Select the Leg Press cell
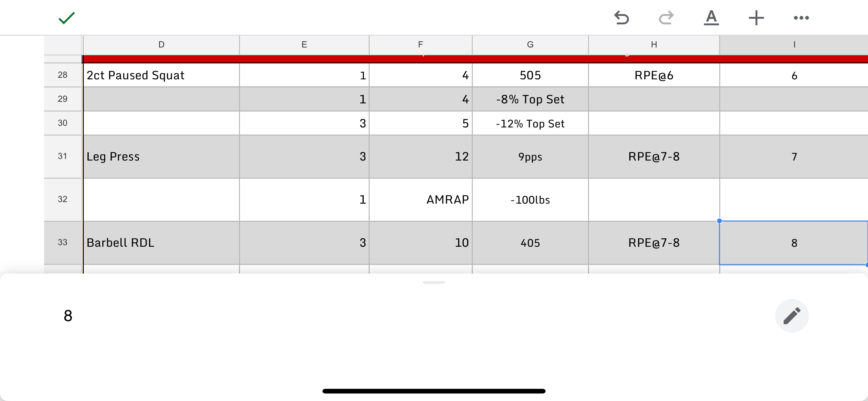Image resolution: width=868 pixels, height=401 pixels. (161, 156)
